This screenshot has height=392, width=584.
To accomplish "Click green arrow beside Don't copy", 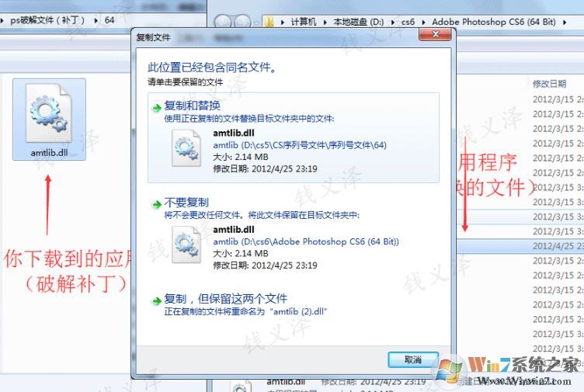I will pos(156,204).
